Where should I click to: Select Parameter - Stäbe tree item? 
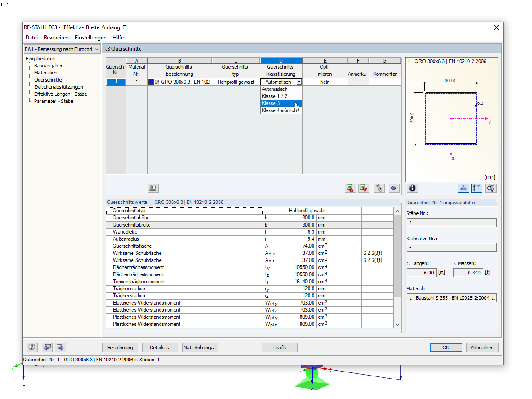click(54, 101)
